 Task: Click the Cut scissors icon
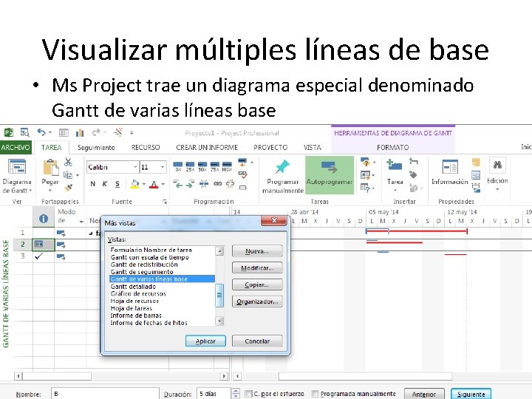click(68, 162)
